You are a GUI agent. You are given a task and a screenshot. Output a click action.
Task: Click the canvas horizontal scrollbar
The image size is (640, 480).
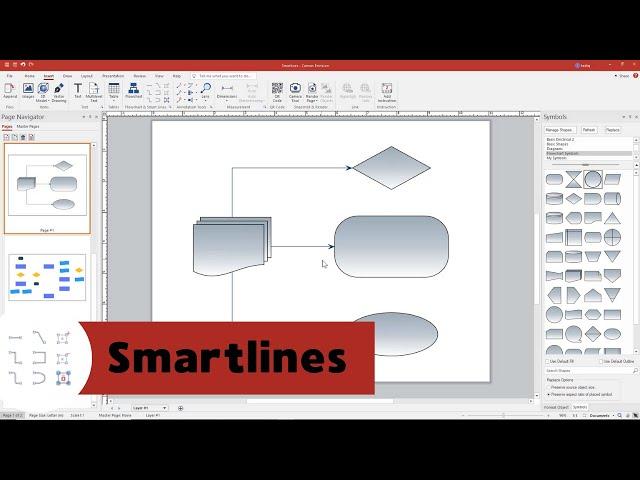320,402
